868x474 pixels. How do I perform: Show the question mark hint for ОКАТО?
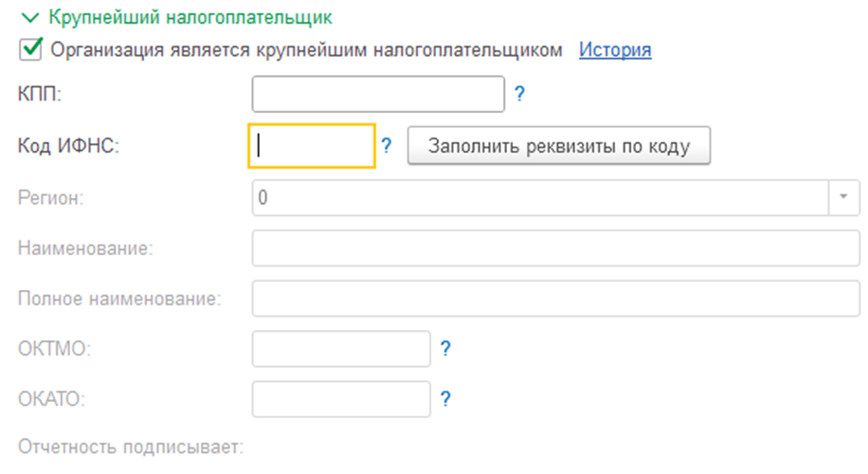[x=445, y=398]
